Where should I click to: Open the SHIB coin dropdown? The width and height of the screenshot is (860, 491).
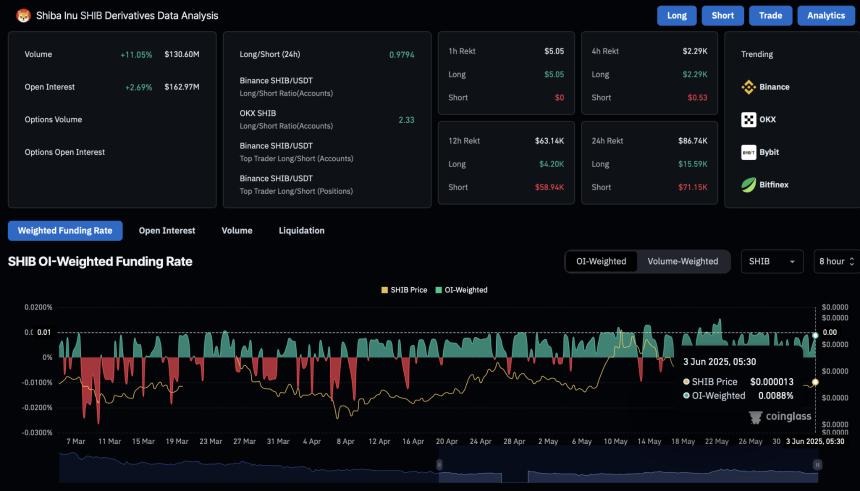click(772, 261)
